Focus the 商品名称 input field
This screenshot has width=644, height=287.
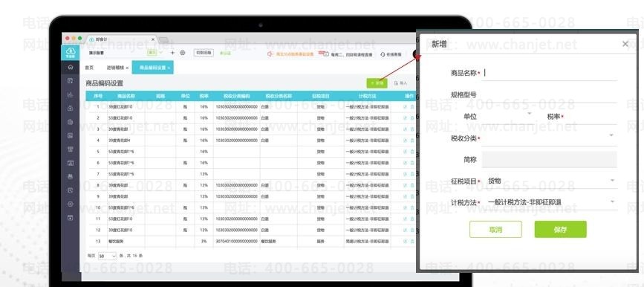550,73
